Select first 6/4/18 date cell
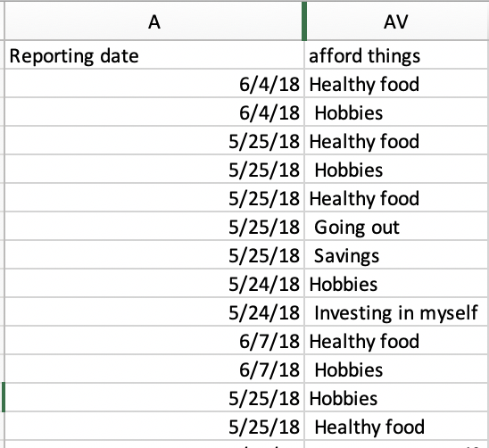Viewport: 489px width, 448px height. tap(154, 84)
